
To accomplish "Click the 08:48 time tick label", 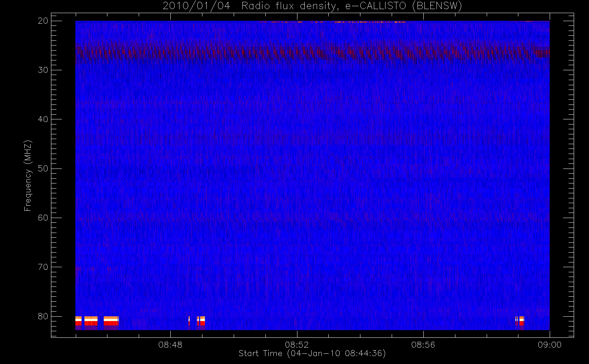I will [170, 345].
